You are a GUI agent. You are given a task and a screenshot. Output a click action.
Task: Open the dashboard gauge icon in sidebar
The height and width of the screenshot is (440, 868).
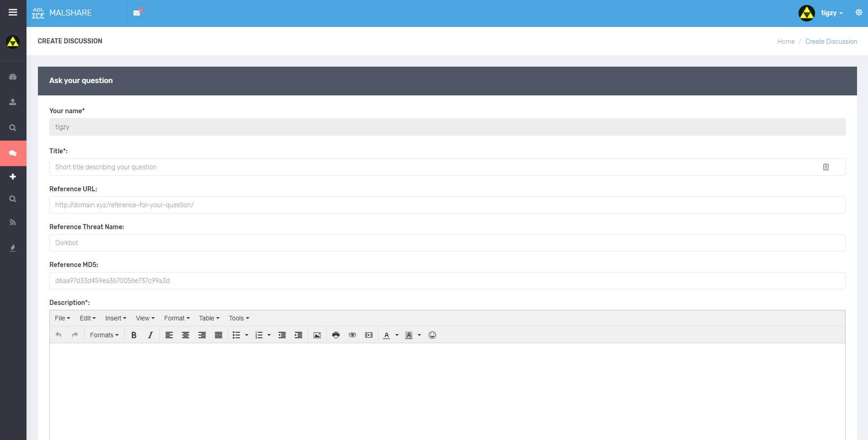coord(13,77)
